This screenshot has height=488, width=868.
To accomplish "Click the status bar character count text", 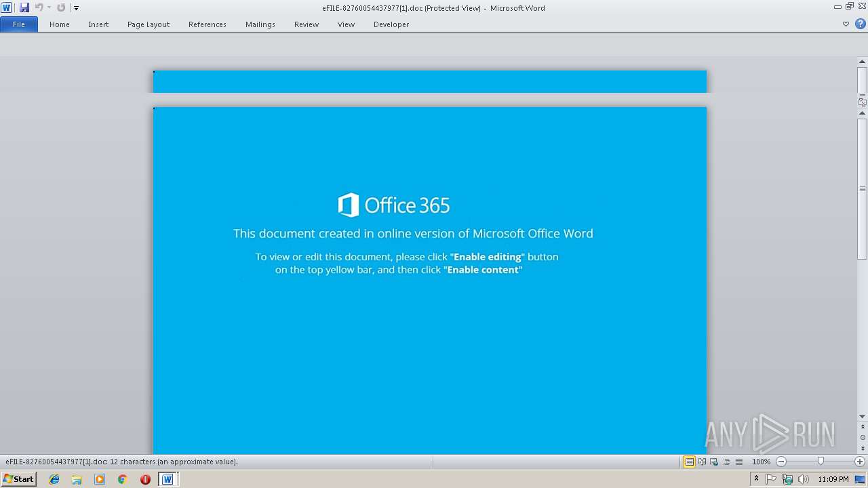I will coord(122,462).
